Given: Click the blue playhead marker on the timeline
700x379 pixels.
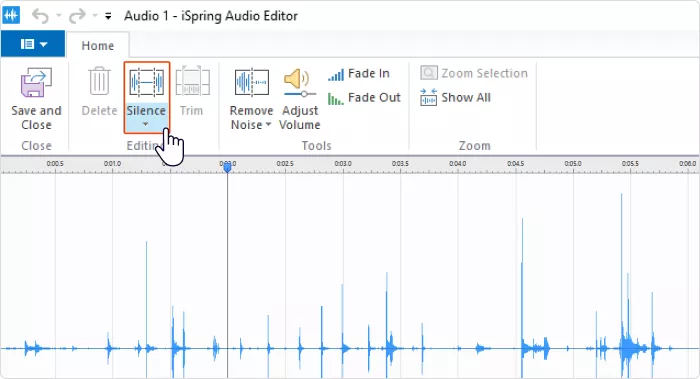Looking at the screenshot, I should (x=227, y=167).
